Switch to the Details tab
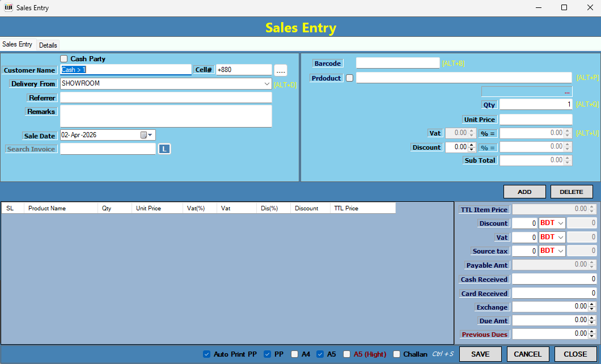Image resolution: width=601 pixels, height=364 pixels. [x=48, y=45]
